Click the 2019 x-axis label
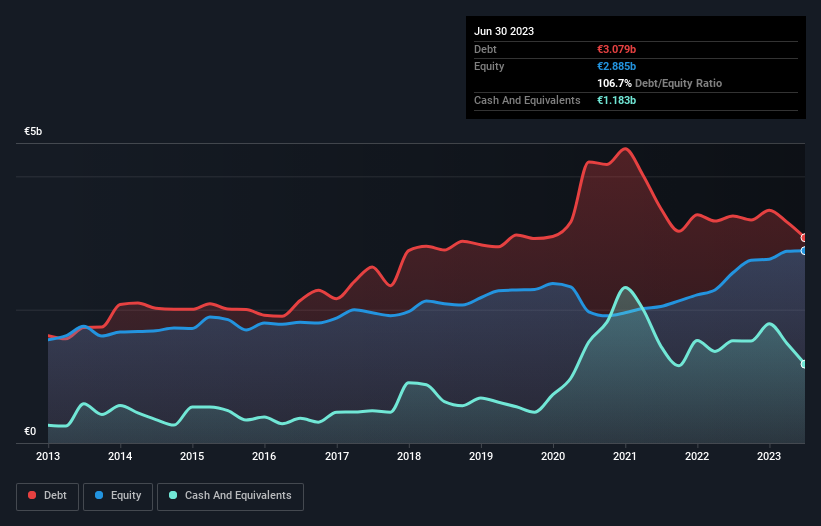Viewport: 821px width, 526px height. [481, 456]
